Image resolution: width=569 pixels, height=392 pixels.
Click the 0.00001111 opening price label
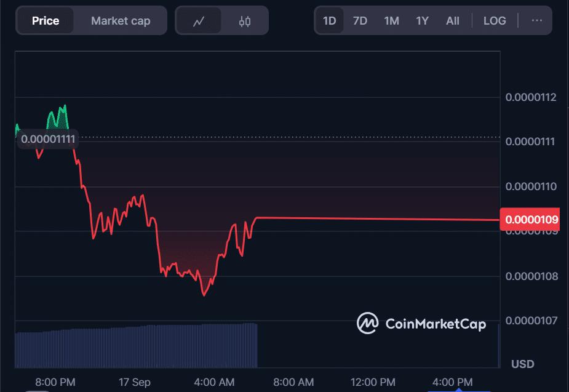coord(48,140)
